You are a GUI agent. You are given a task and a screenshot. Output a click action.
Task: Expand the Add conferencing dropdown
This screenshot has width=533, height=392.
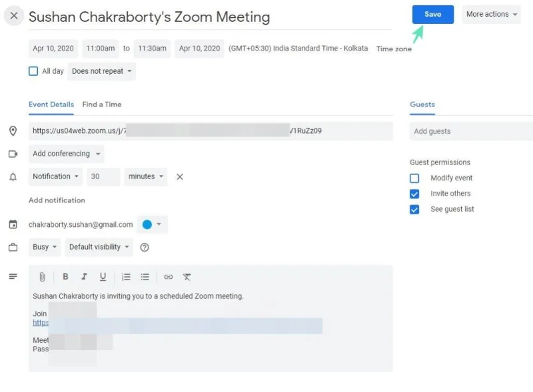tap(67, 154)
